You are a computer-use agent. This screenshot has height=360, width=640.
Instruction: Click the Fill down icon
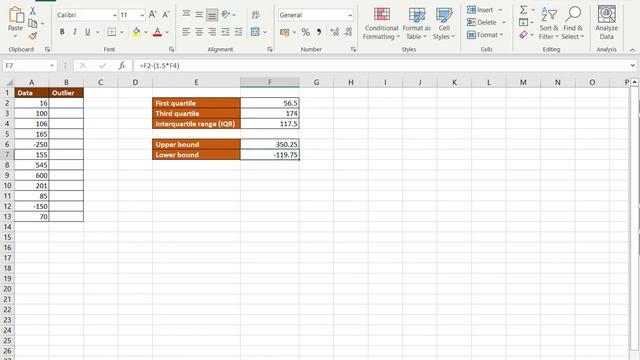[x=524, y=22]
